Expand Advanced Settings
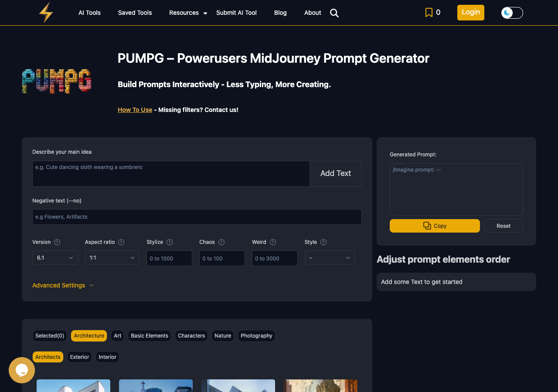 pyautogui.click(x=63, y=285)
